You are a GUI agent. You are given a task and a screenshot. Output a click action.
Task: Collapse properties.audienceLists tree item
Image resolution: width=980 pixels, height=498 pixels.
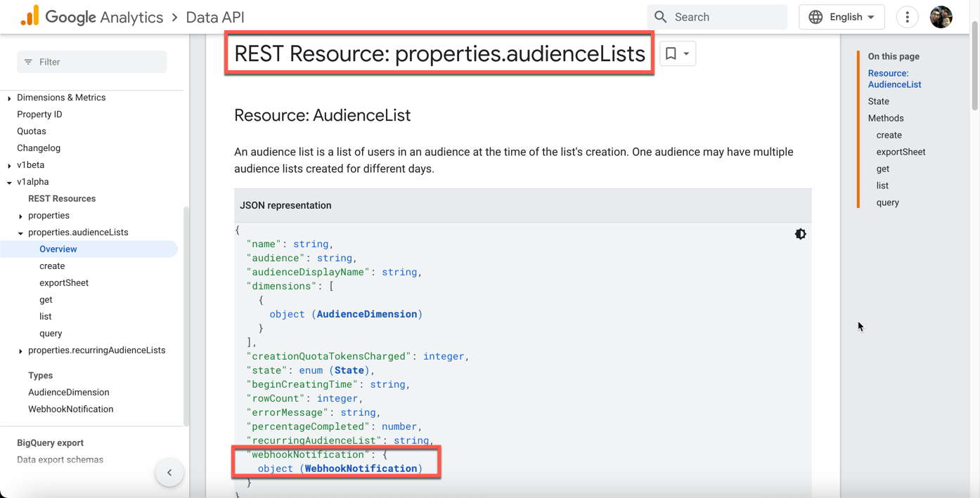(20, 233)
